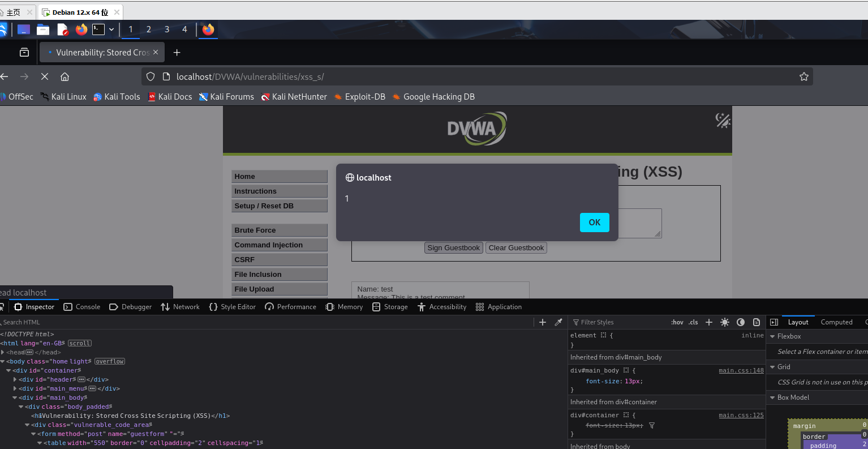Click the localhost DVWA address bar
Viewport: 868px width, 449px height.
[x=476, y=76]
